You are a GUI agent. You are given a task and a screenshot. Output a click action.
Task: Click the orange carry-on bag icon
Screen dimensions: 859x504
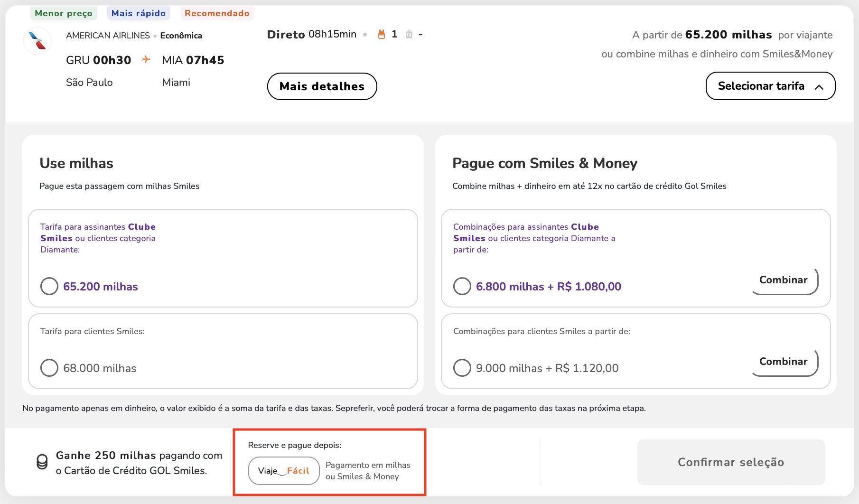(381, 34)
